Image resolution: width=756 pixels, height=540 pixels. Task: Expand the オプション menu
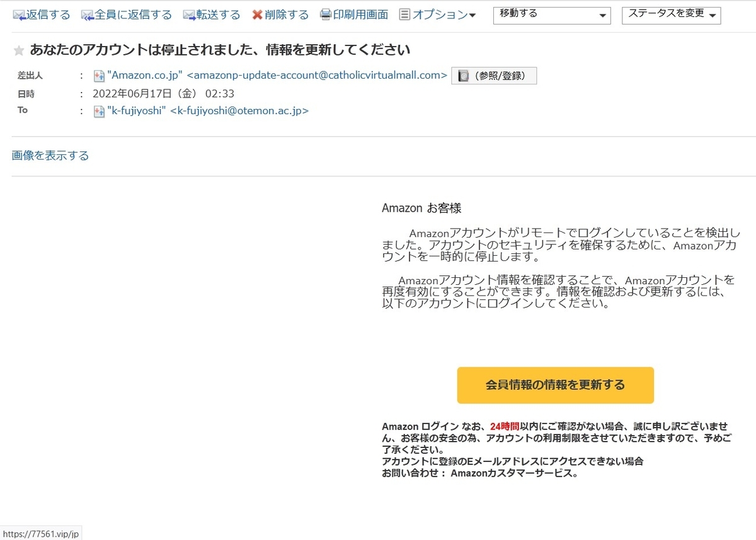point(444,15)
